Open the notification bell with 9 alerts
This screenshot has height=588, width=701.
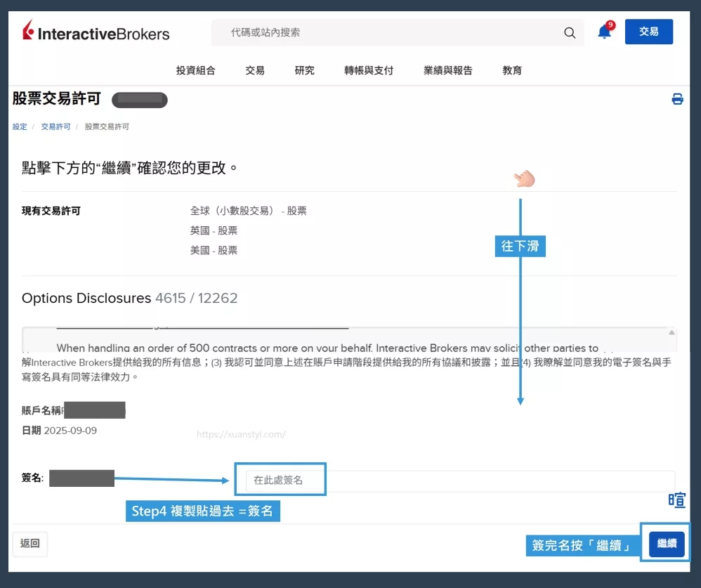[604, 32]
